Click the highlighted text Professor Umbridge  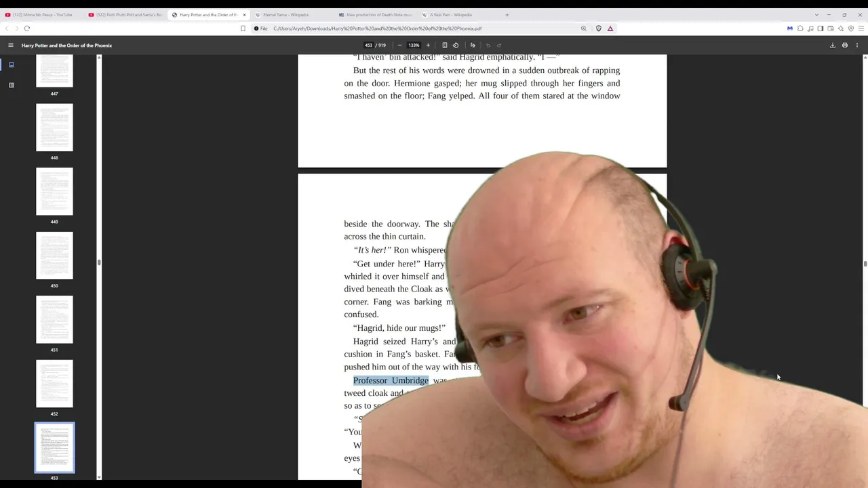pos(391,380)
